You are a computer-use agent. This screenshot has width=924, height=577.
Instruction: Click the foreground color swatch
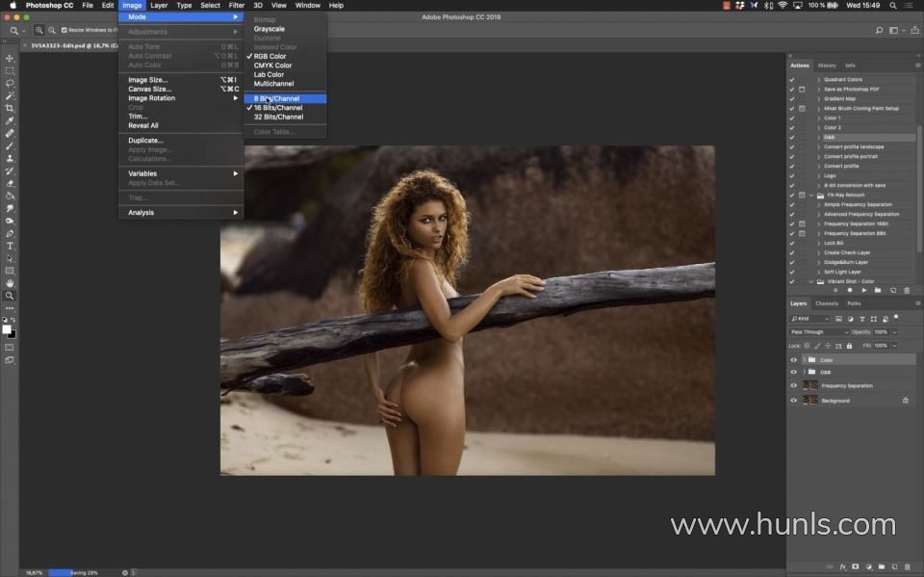click(7, 329)
